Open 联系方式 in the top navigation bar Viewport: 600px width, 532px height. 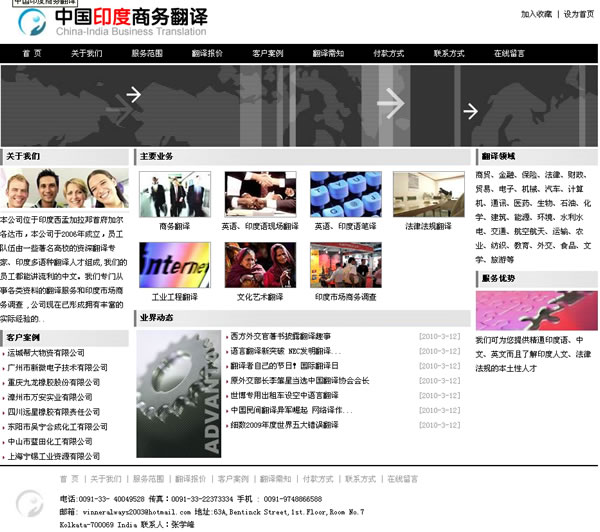[x=449, y=53]
